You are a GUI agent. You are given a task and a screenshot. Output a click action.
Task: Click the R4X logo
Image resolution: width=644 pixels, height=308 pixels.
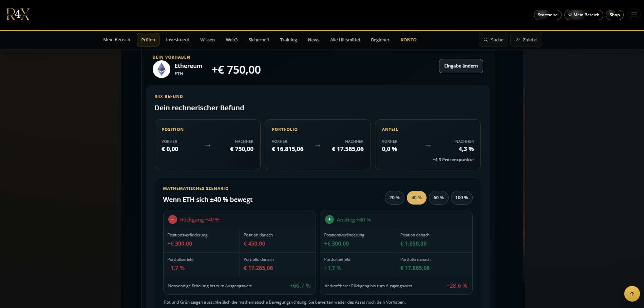[x=18, y=15]
